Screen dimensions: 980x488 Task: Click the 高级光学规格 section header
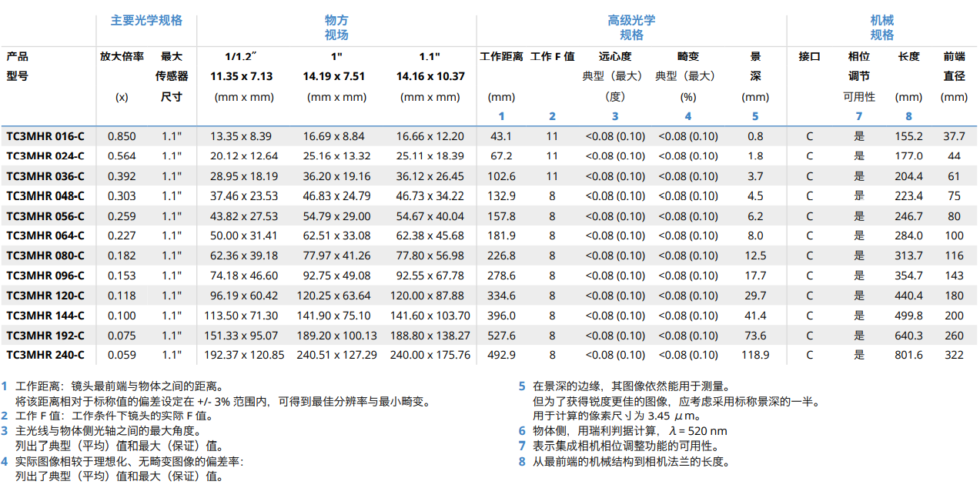pyautogui.click(x=631, y=28)
